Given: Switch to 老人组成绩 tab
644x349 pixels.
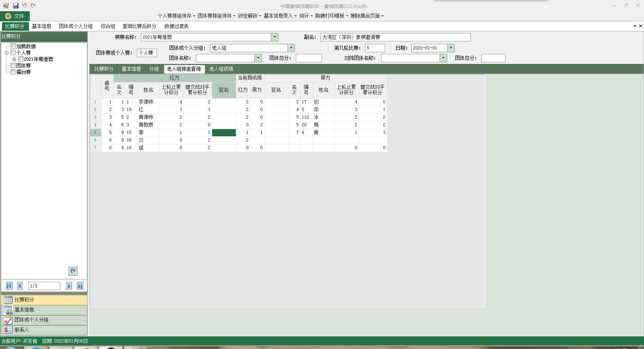Looking at the screenshot, I should coord(221,69).
